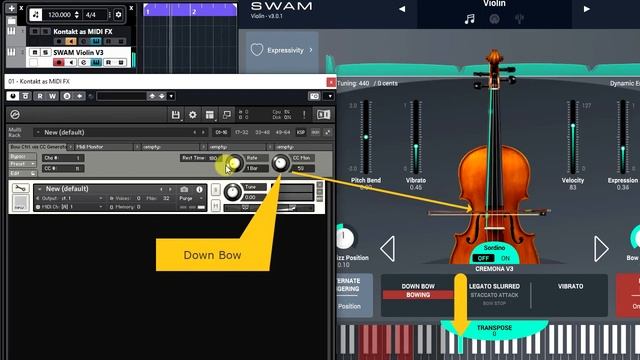Switch to channels 17-32 page

(x=241, y=132)
